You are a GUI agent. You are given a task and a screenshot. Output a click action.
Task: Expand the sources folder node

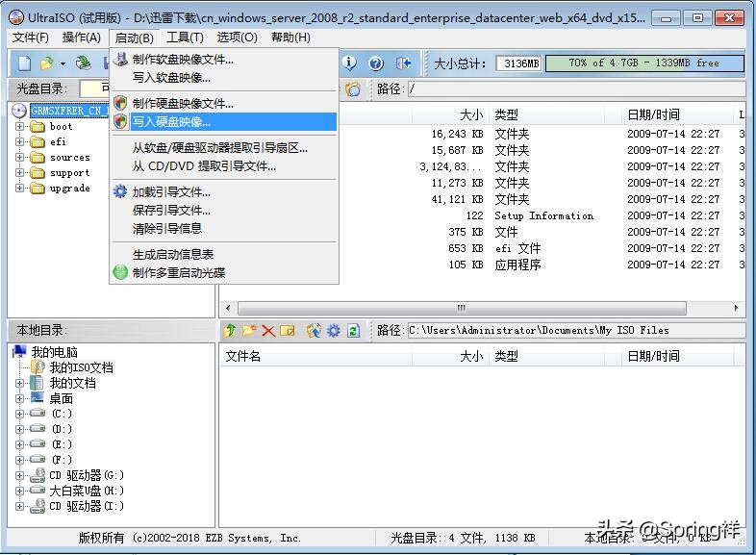pos(20,157)
